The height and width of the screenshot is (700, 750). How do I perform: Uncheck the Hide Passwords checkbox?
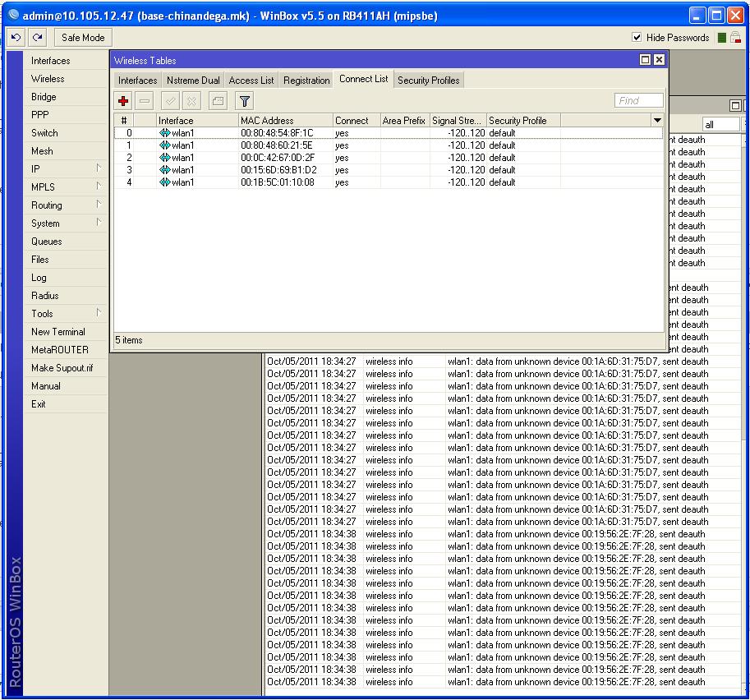coord(636,37)
